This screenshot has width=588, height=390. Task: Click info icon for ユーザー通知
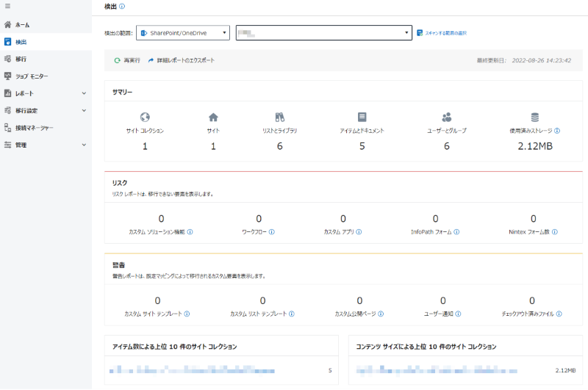(x=458, y=314)
